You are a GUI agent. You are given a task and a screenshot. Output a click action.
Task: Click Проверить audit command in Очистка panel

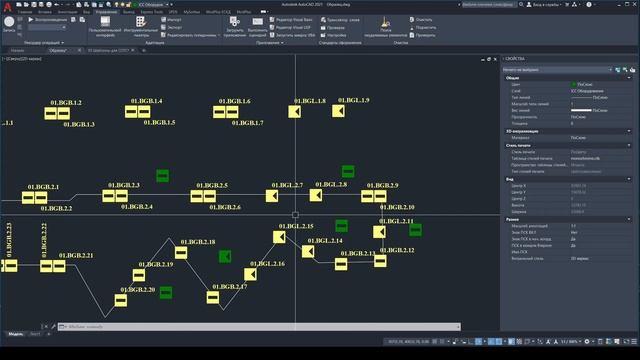tap(422, 35)
